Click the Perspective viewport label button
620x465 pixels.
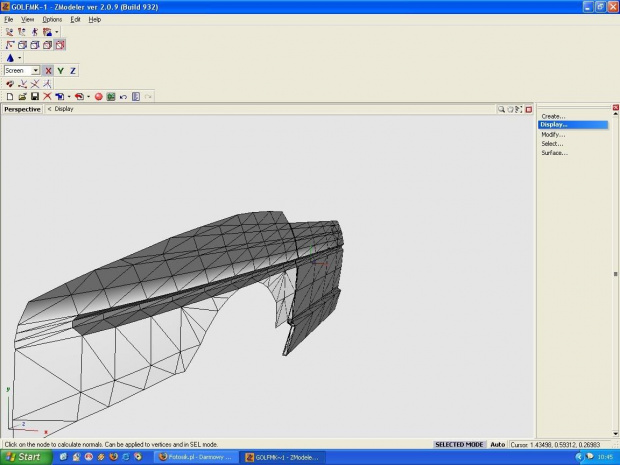pyautogui.click(x=22, y=109)
